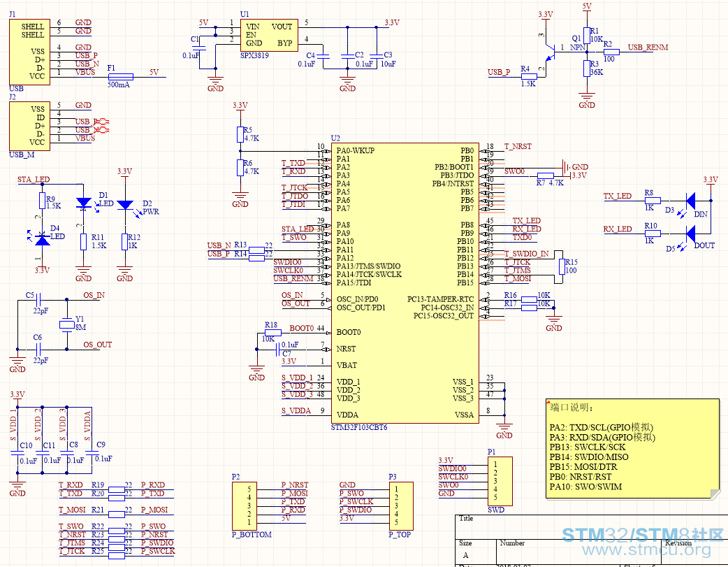The height and width of the screenshot is (567, 728).
Task: Select the STM32F103CBT6 chip U2 body
Action: [x=405, y=284]
